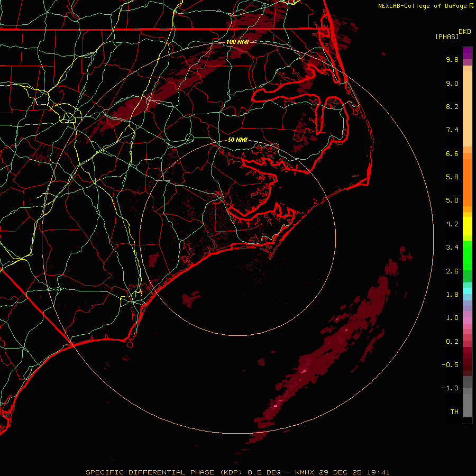
Task: Click the 50 NMI range ring label
Action: click(237, 140)
